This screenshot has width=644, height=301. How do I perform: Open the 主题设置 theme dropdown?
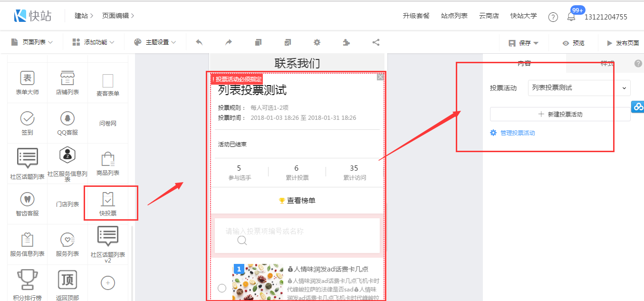click(x=155, y=42)
